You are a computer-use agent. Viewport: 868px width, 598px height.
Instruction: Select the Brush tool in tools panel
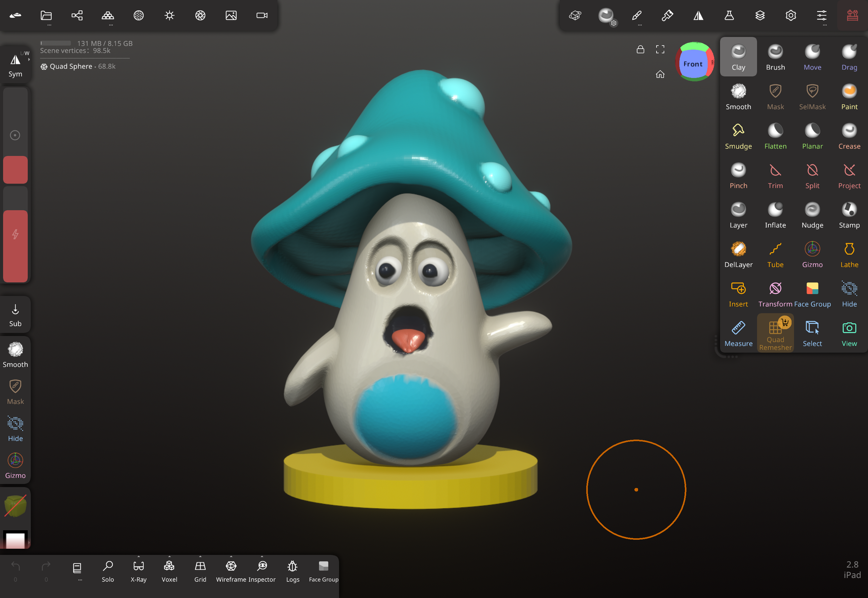pos(775,57)
